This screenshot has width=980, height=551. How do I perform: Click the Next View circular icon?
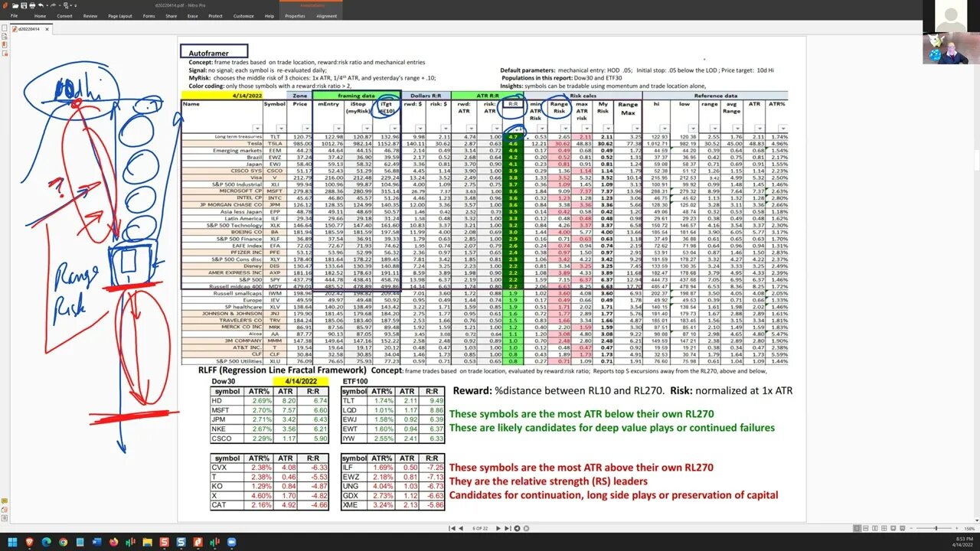(x=526, y=528)
